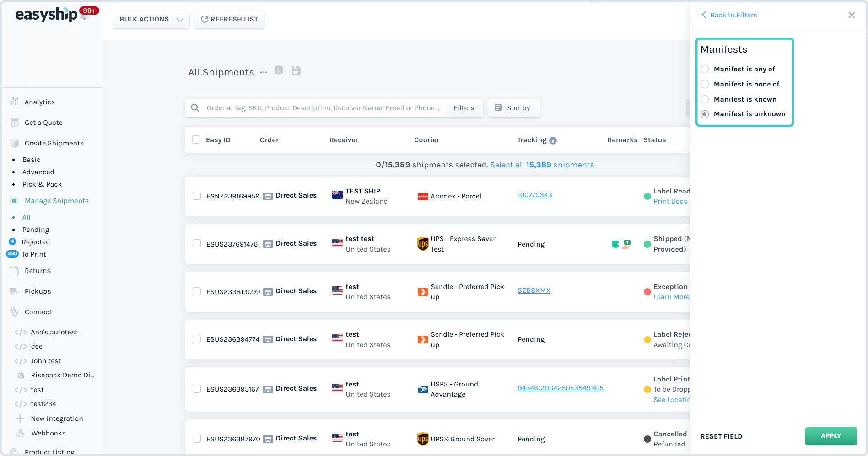The height and width of the screenshot is (456, 868).
Task: Check the box for shipment ESNZ239169959
Action: pos(197,196)
